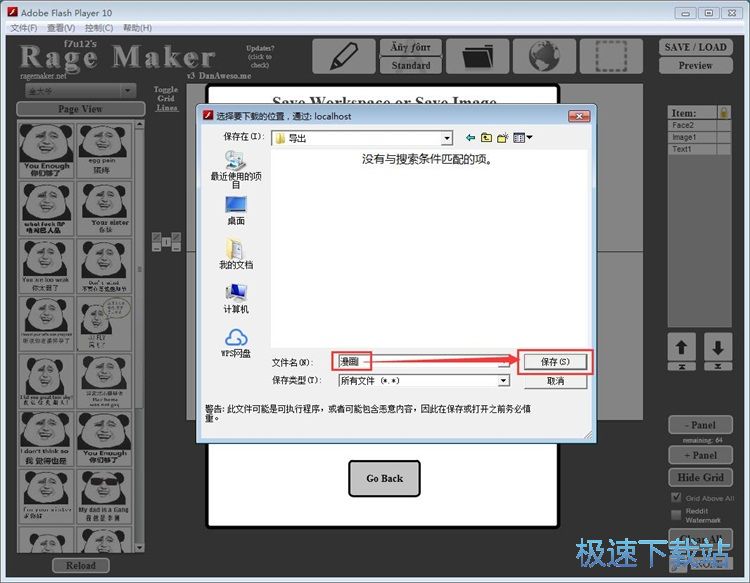Open the folder image library tool

[x=477, y=56]
